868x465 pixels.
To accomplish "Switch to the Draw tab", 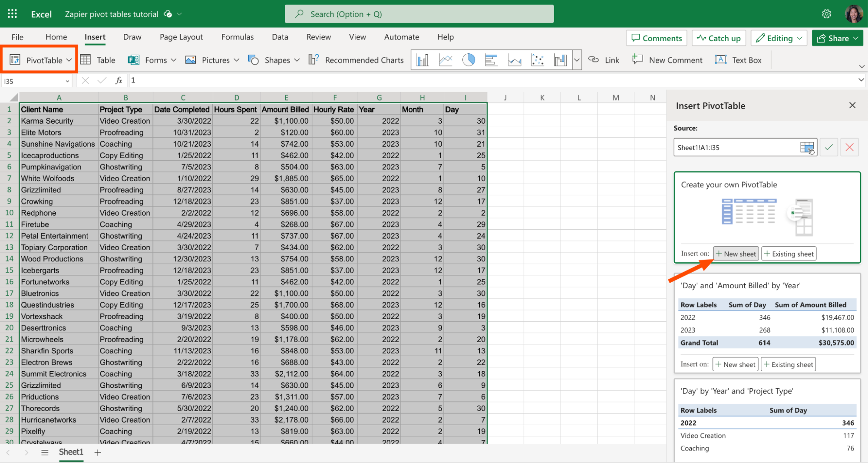I will pos(132,37).
